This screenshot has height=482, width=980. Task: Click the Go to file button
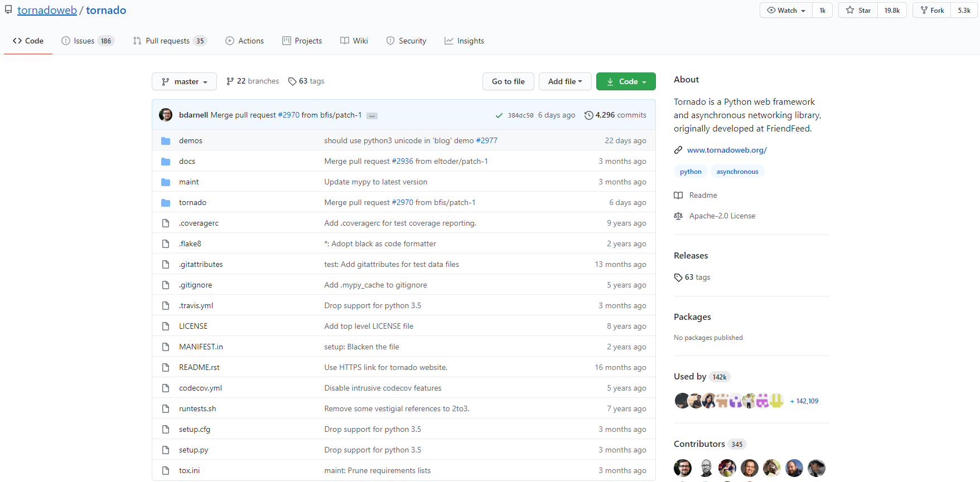(508, 81)
